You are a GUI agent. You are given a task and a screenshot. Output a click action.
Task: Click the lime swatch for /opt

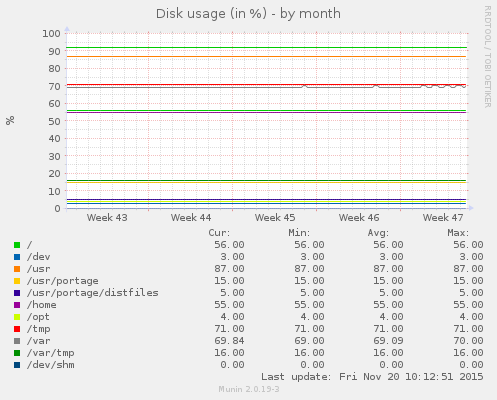(x=17, y=317)
